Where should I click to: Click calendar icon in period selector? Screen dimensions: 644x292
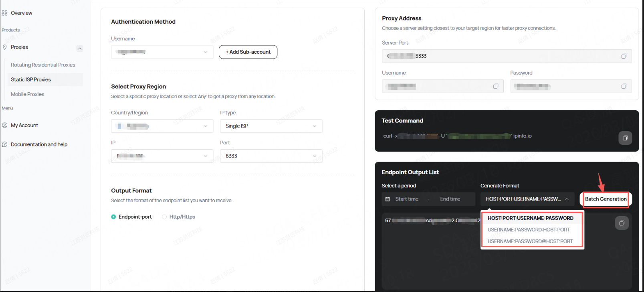[x=388, y=199]
